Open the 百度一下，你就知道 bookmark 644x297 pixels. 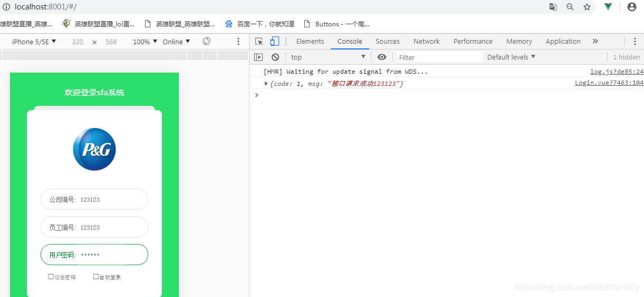[259, 24]
